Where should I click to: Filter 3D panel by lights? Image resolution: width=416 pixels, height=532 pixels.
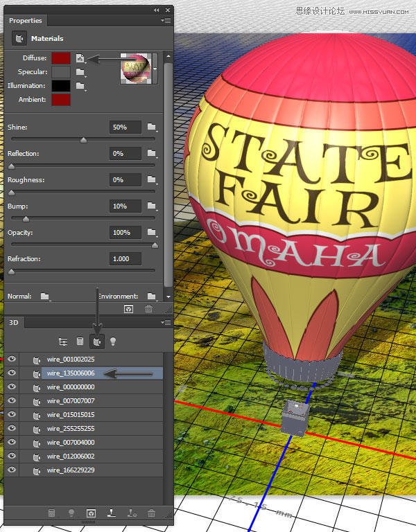113,342
